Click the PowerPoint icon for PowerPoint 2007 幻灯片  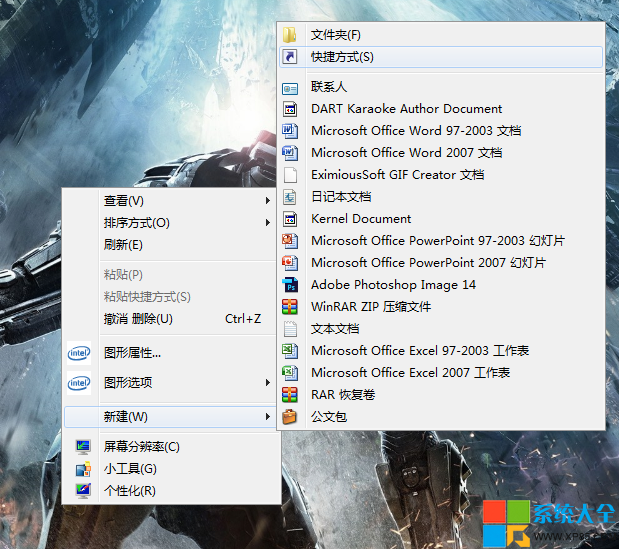pos(290,263)
